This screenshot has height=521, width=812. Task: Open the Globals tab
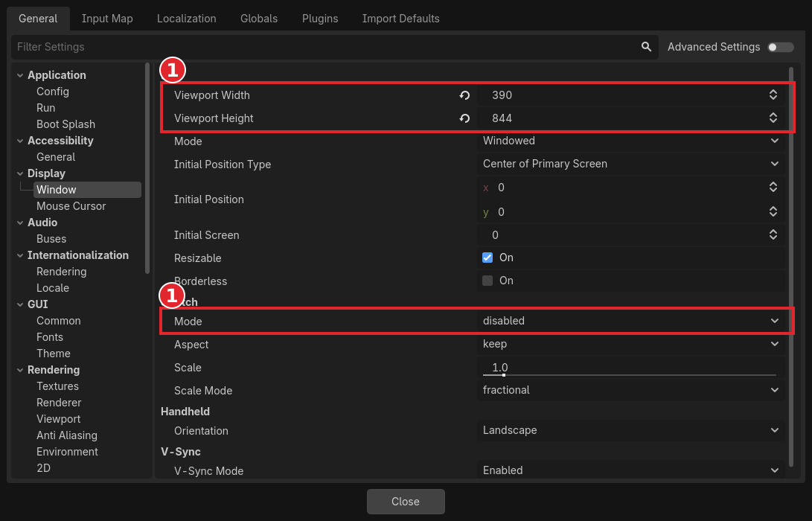[259, 19]
